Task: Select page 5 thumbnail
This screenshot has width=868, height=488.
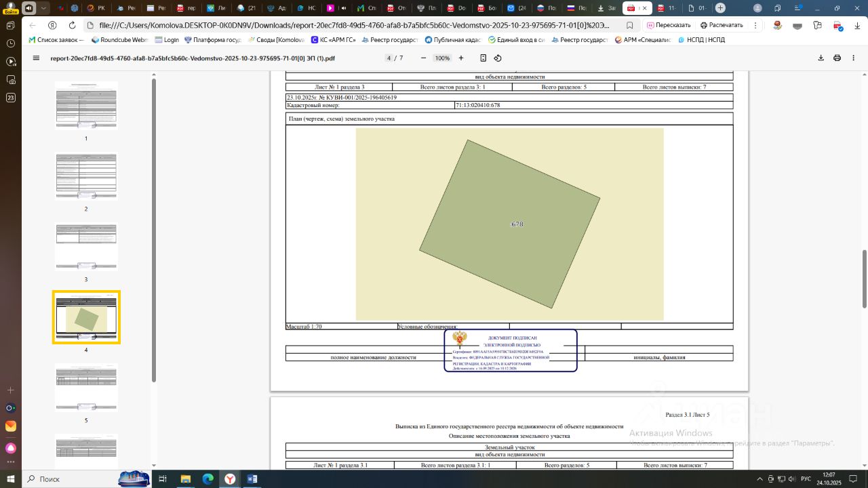Action: coord(86,387)
